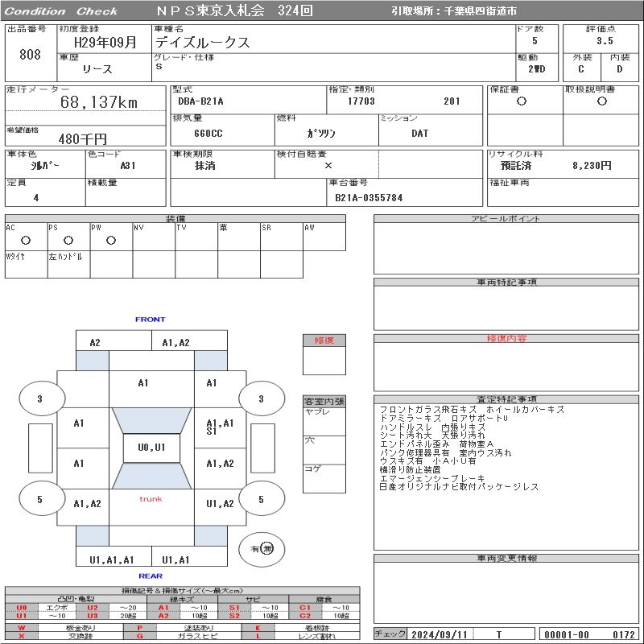Click the U3 legend code
644x644 pixels.
(x=93, y=616)
